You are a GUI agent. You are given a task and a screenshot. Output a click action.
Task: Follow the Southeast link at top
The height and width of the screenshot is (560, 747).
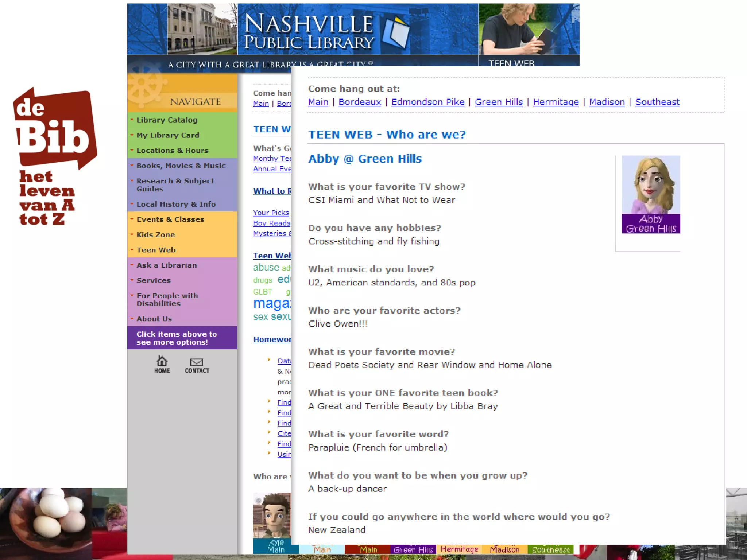click(657, 102)
